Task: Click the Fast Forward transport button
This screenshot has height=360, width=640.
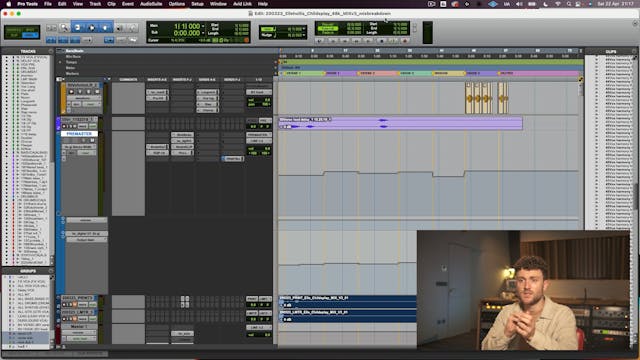Action: (356, 41)
